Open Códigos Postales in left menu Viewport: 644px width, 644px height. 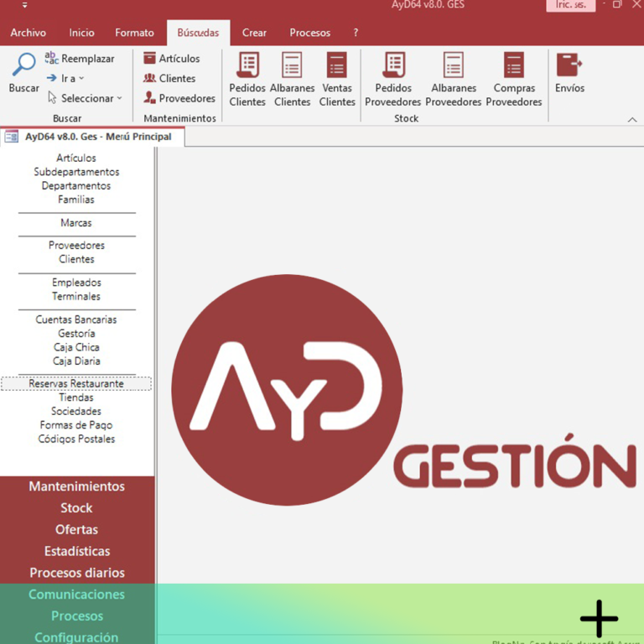pos(76,439)
